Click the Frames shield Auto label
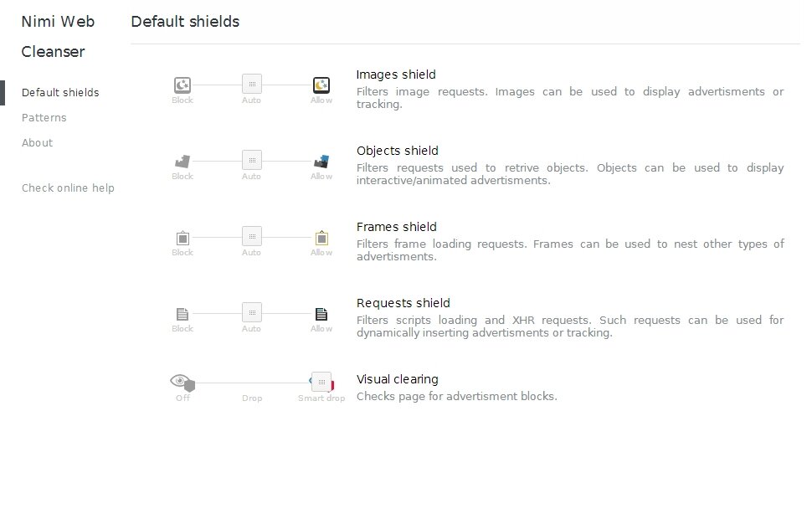812x519 pixels. pos(252,252)
